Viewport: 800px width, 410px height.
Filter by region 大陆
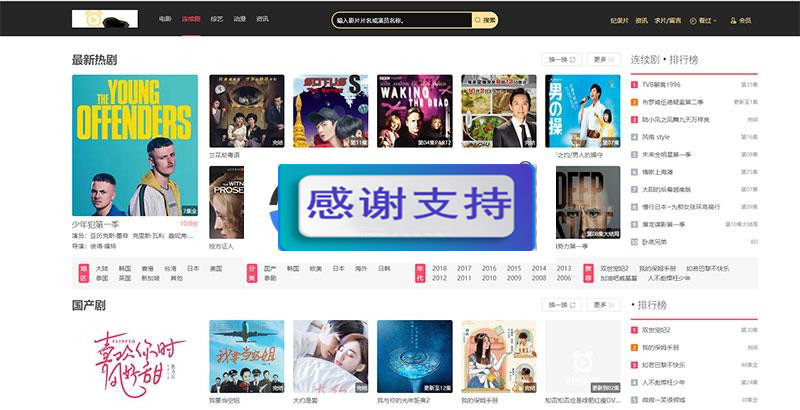pos(102,268)
